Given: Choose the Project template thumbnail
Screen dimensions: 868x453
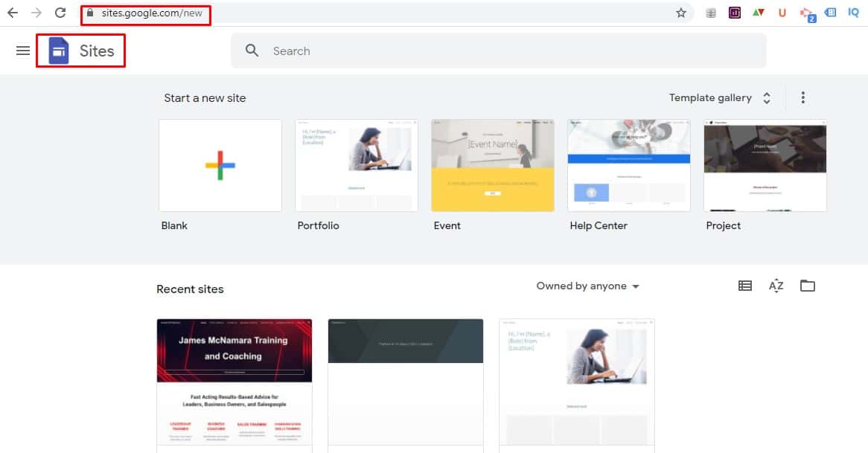Looking at the screenshot, I should tap(765, 165).
